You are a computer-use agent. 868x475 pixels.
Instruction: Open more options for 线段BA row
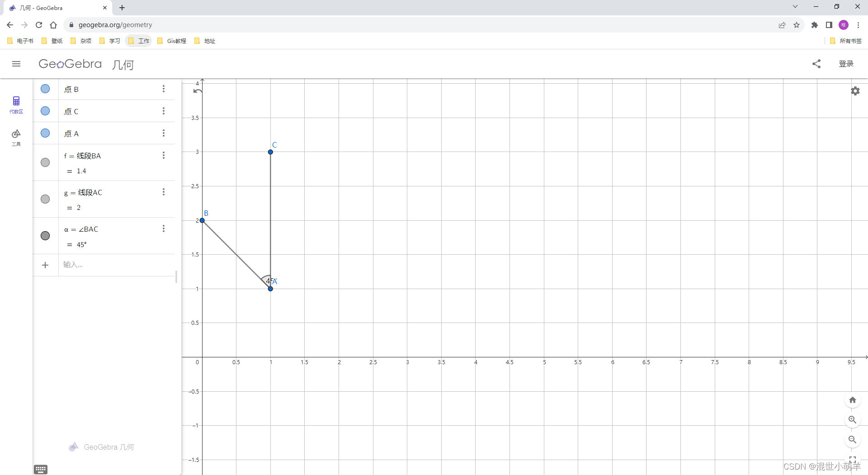coord(164,155)
